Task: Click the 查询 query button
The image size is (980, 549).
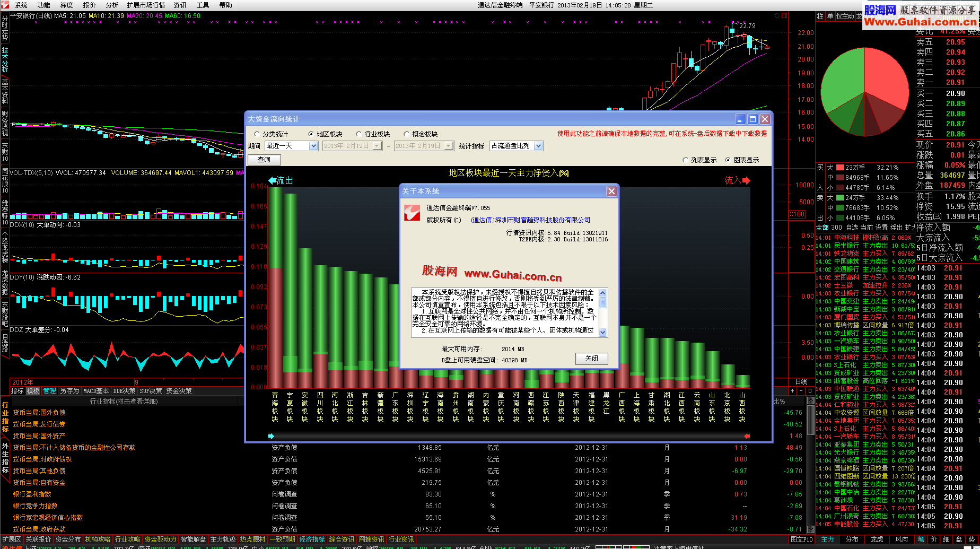Action: (x=264, y=160)
